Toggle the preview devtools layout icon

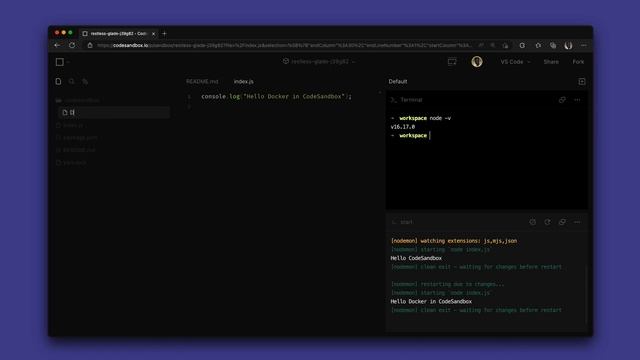click(452, 62)
